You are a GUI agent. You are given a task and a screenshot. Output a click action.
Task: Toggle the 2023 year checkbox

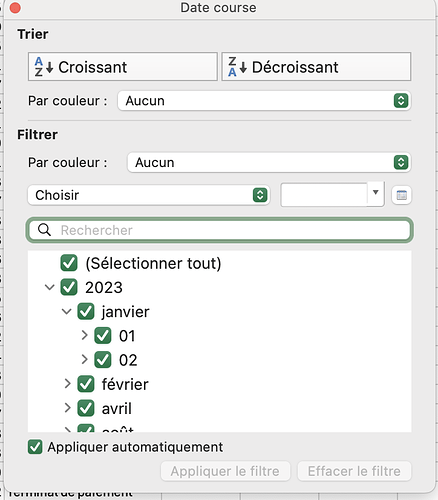69,287
